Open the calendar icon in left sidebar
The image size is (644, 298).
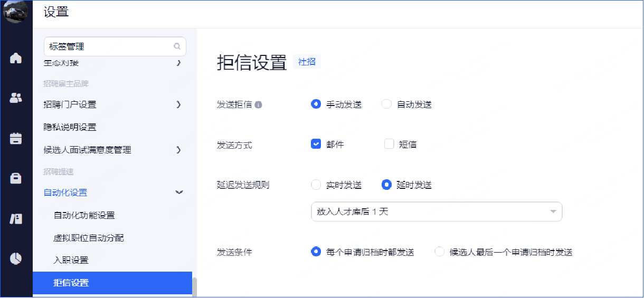pyautogui.click(x=16, y=139)
